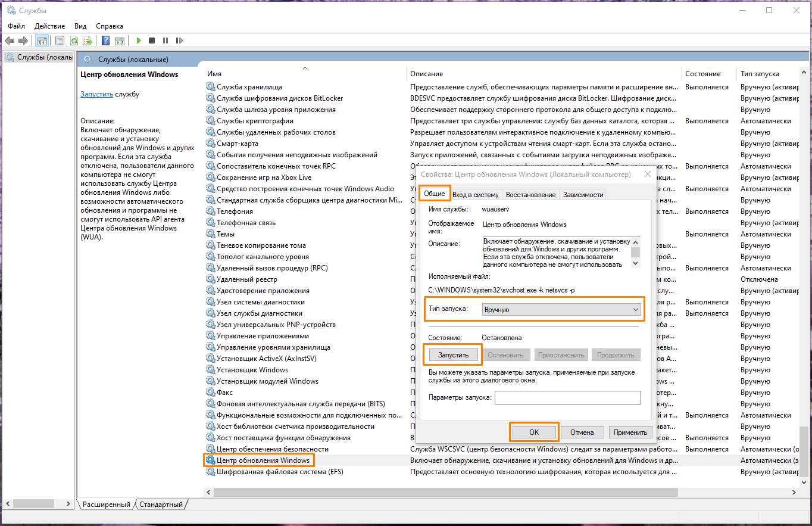Click the description box scroll-down arrow
812x526 pixels.
636,263
